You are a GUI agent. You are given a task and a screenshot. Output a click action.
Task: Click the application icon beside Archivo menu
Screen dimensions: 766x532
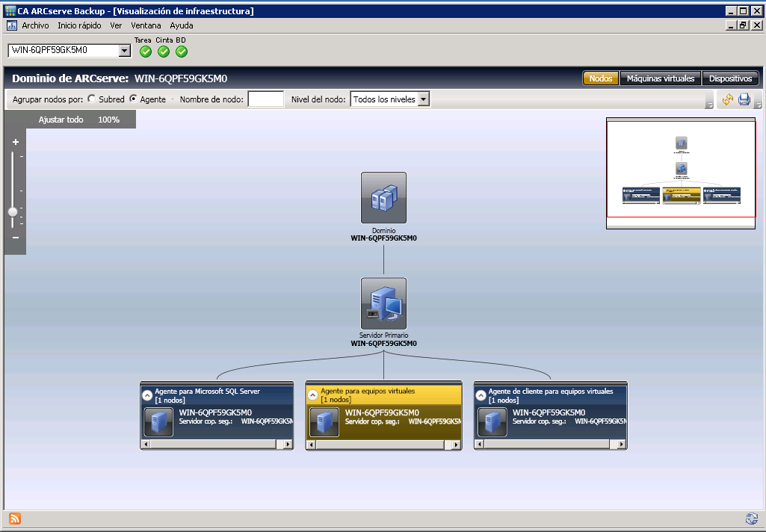pos(12,25)
